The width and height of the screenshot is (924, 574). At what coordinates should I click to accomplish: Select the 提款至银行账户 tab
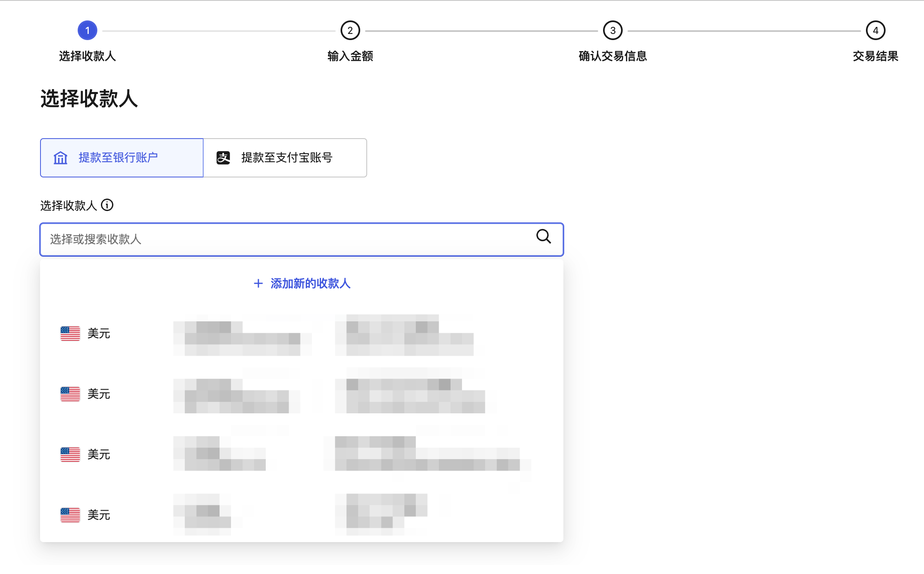121,158
